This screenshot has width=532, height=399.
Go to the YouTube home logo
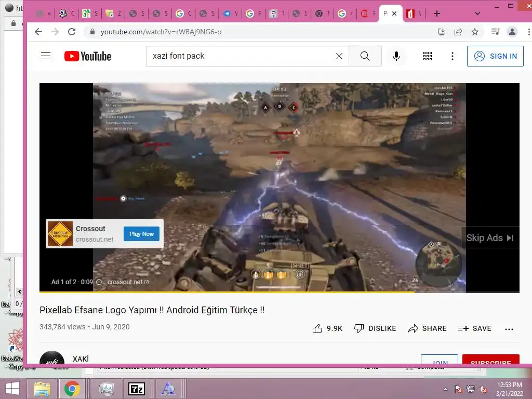[88, 56]
